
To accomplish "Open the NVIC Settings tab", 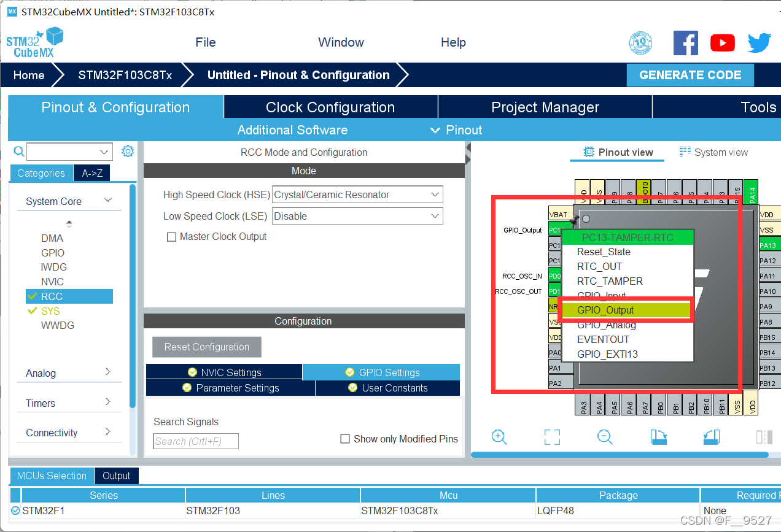I will pos(224,372).
